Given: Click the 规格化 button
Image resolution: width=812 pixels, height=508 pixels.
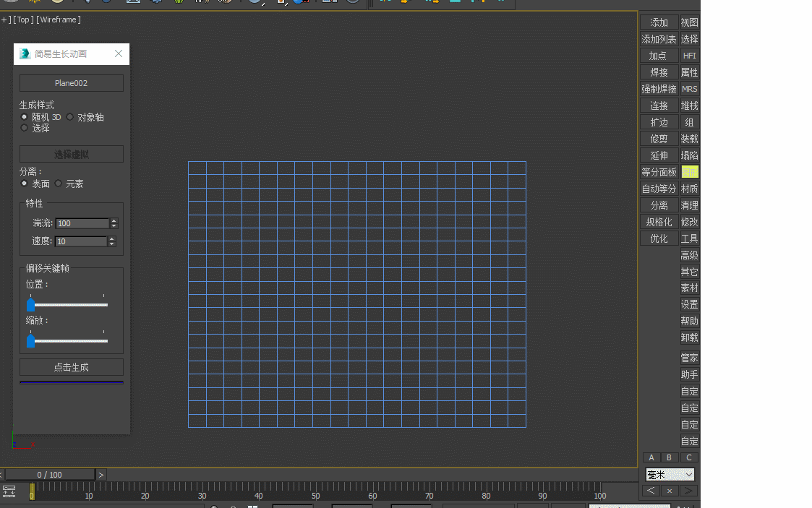Looking at the screenshot, I should click(x=659, y=222).
